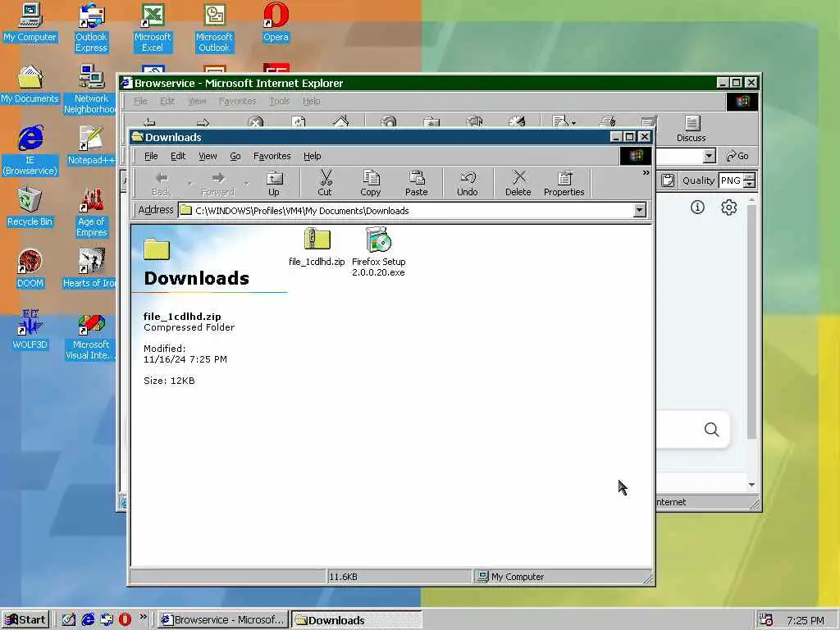Image resolution: width=840 pixels, height=630 pixels.
Task: Click the clipboard icon beside Quality
Action: (668, 180)
